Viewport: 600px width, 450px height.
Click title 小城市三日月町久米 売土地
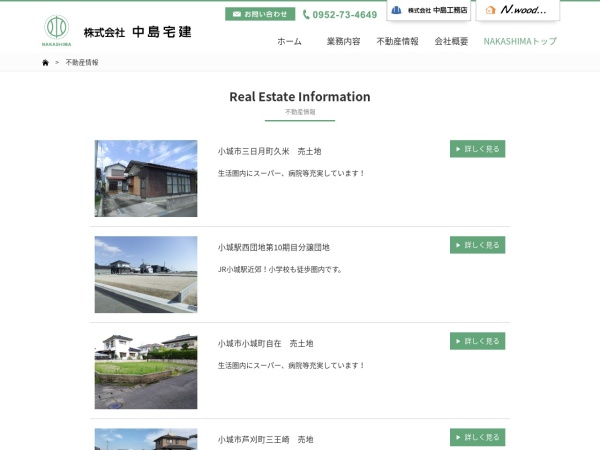point(269,152)
